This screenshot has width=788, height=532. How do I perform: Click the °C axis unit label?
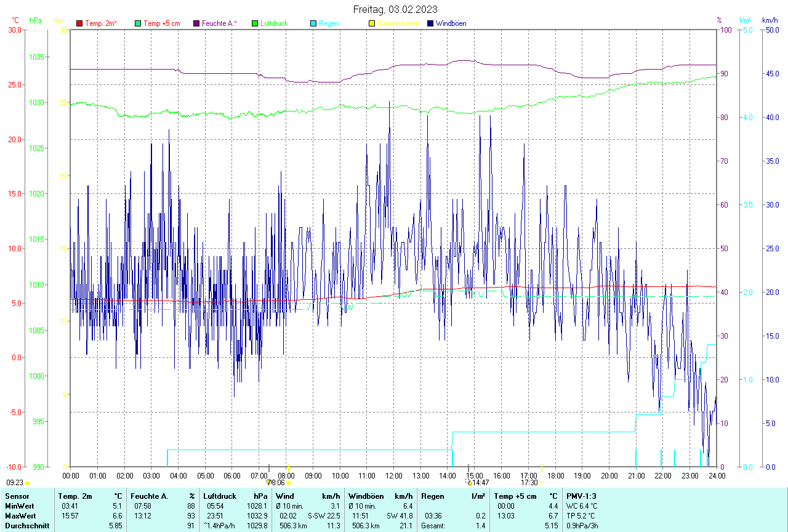(x=16, y=20)
